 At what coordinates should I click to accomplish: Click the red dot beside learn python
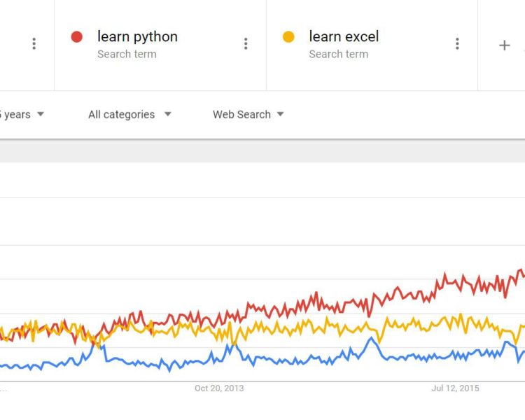[77, 37]
